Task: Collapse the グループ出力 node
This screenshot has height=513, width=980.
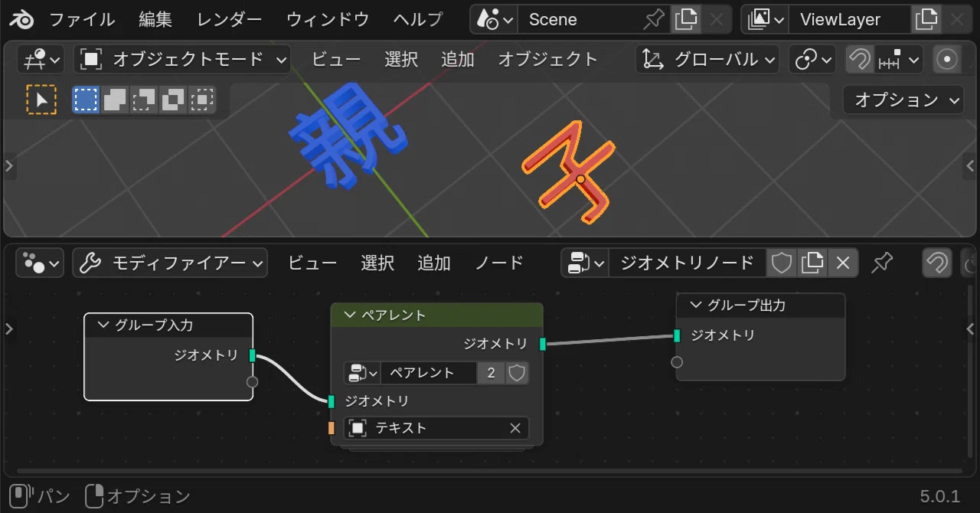Action: [x=696, y=306]
